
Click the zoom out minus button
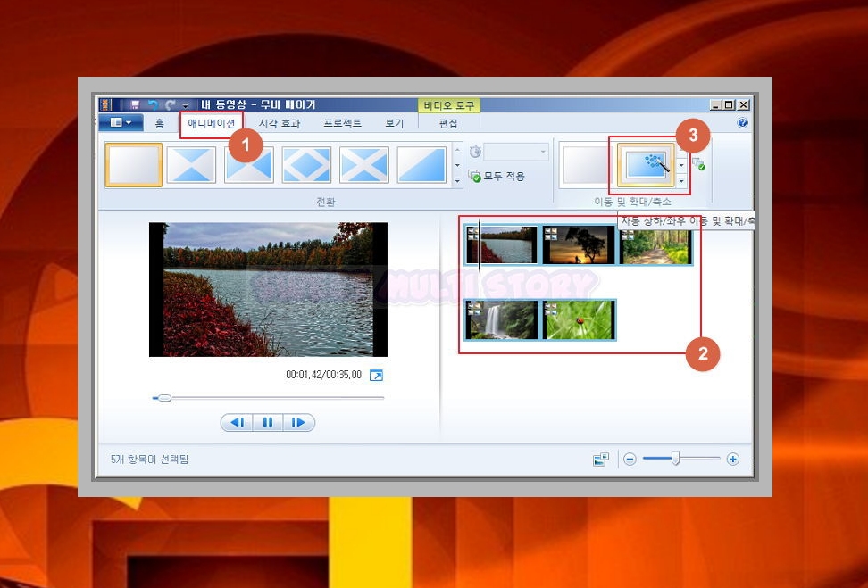(630, 460)
